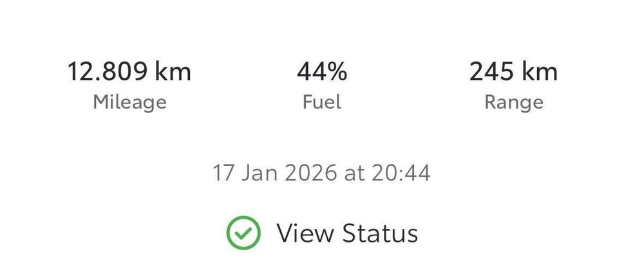Tap the 12.809 km mileage reading
The width and height of the screenshot is (644, 270).
click(x=129, y=71)
